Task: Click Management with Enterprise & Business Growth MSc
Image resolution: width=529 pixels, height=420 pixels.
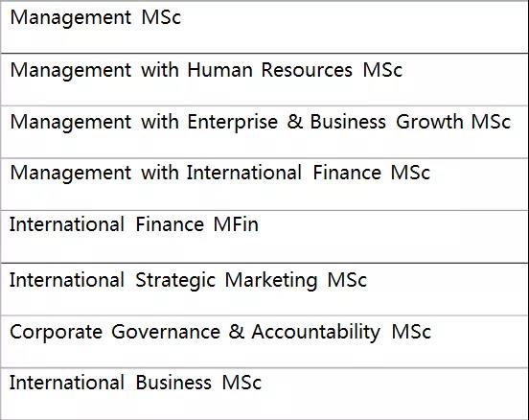Action: (x=261, y=122)
